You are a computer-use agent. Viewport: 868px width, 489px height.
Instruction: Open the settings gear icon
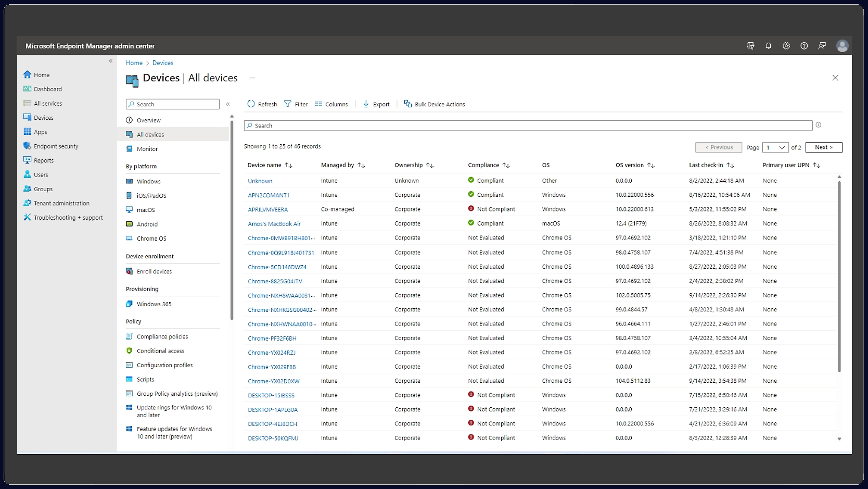[786, 46]
